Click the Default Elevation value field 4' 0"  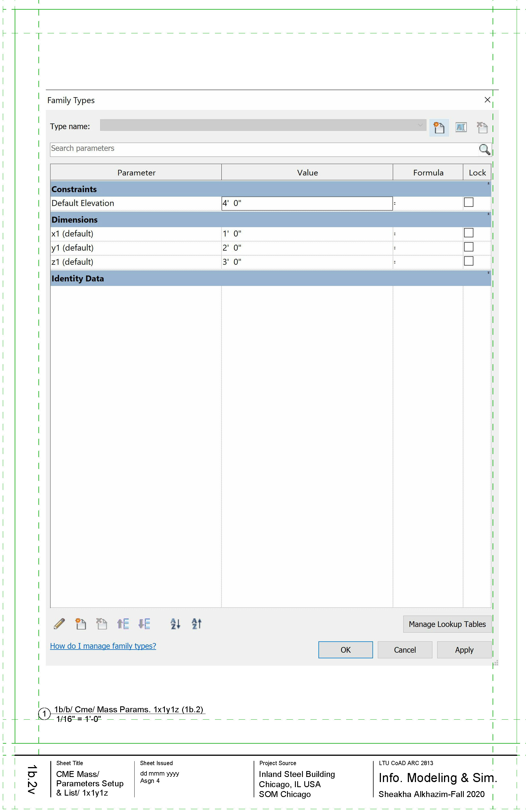click(307, 203)
